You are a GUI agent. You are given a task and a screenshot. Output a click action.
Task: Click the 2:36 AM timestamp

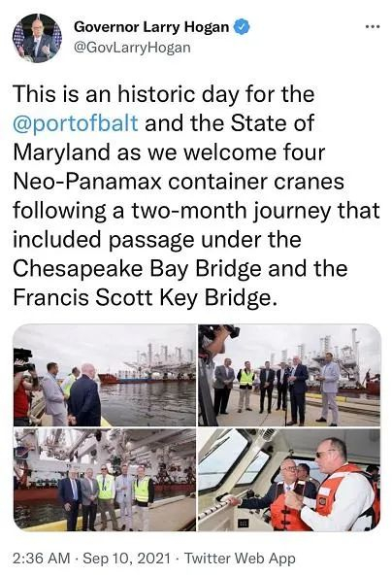[x=41, y=558]
